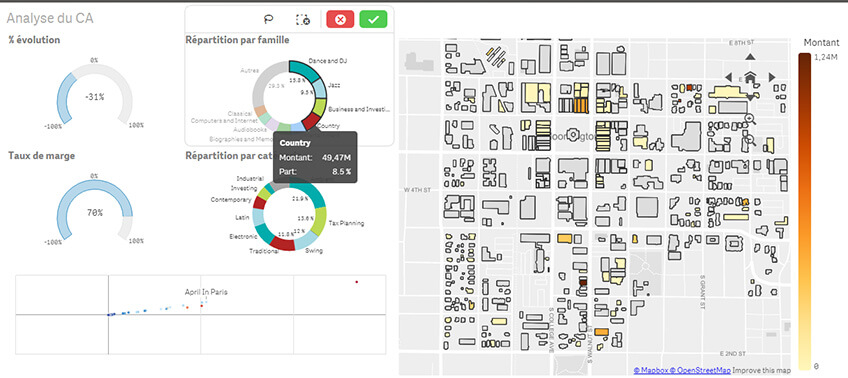Cancel the selection with the red X button
The height and width of the screenshot is (378, 848).
tap(340, 19)
